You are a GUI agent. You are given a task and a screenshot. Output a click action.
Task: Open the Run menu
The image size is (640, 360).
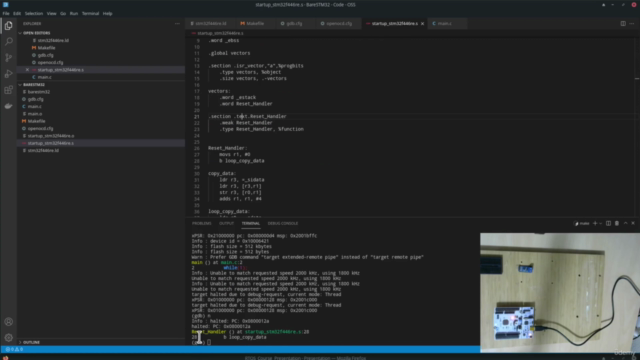coord(74,13)
